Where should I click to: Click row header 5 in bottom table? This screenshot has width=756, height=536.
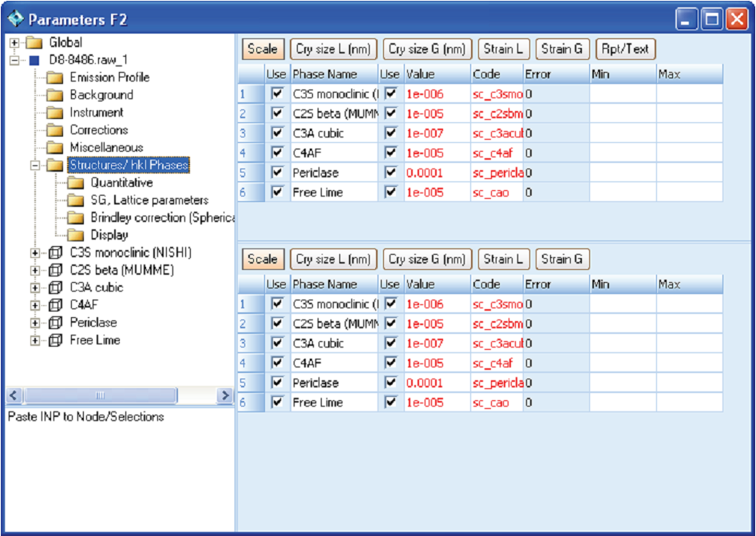point(251,383)
